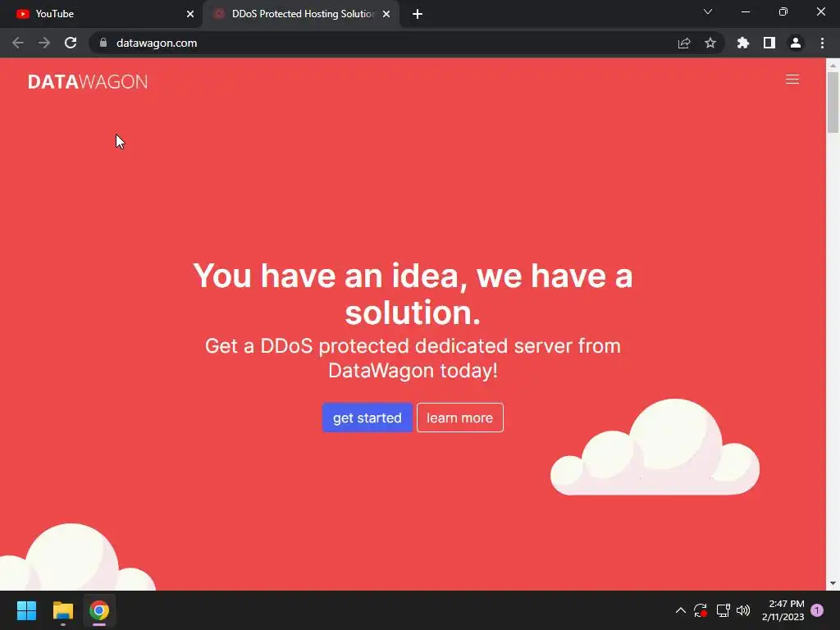Screen dimensions: 840x630
Task: Open the clock showing 2:47 PM
Action: [x=783, y=610]
